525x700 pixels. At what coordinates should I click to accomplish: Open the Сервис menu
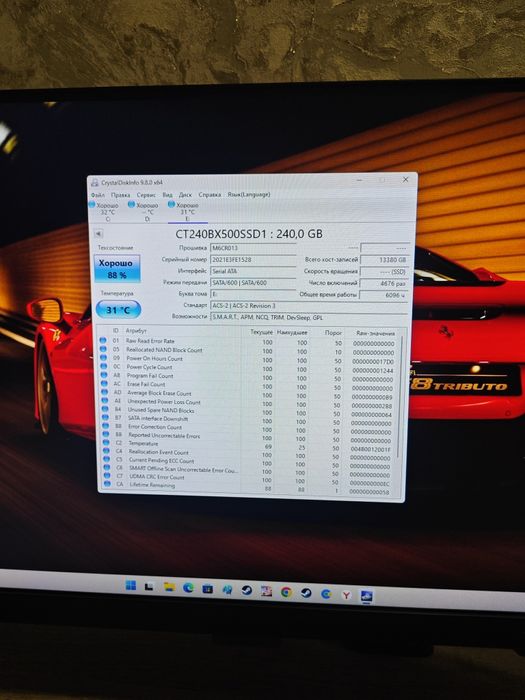tap(146, 195)
